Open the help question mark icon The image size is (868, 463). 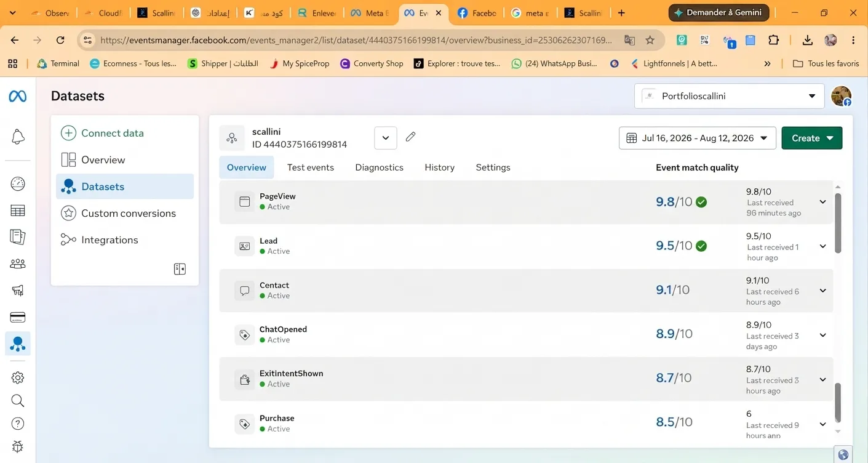(18, 424)
